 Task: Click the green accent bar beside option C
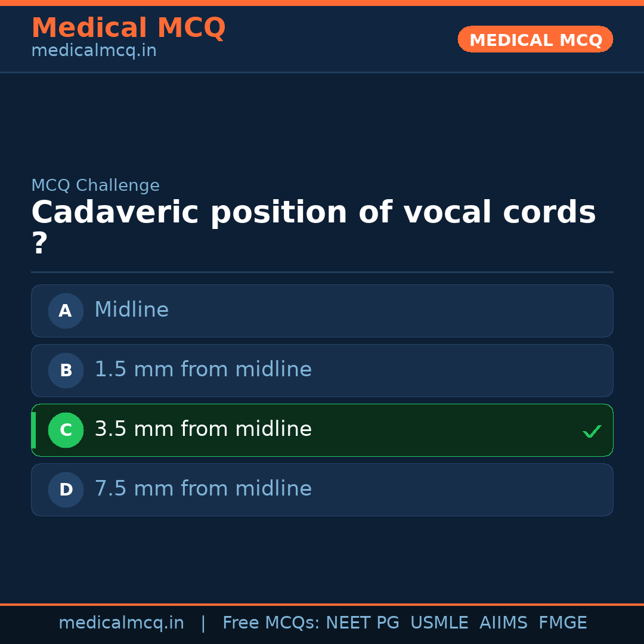tap(33, 430)
